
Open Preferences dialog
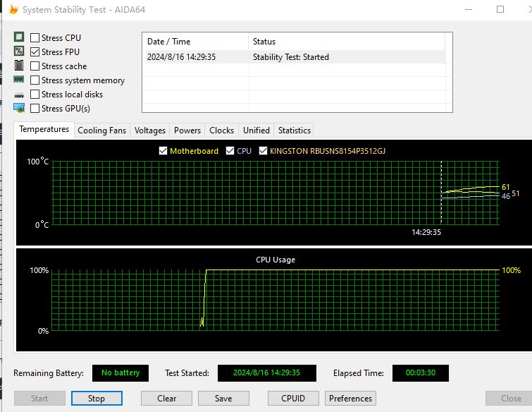click(350, 398)
